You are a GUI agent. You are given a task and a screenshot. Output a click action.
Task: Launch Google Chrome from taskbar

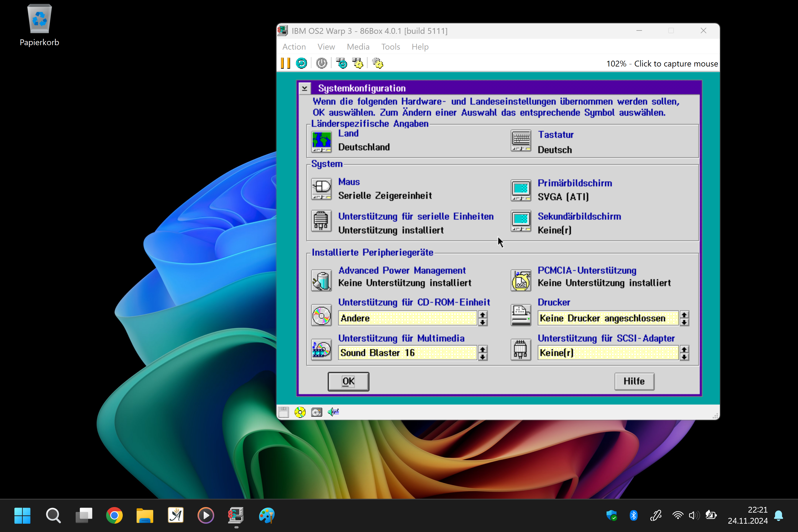coord(114,516)
